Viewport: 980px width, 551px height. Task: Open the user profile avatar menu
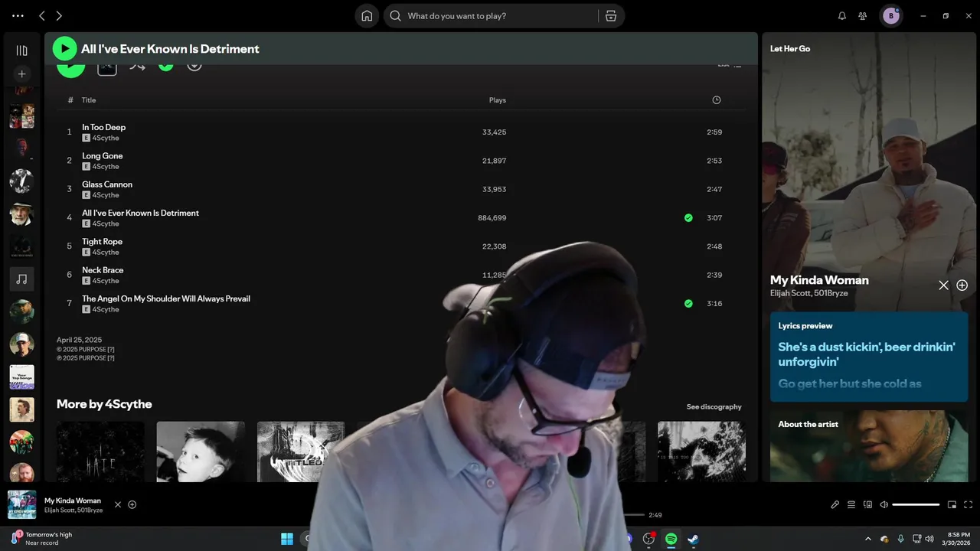pyautogui.click(x=890, y=15)
